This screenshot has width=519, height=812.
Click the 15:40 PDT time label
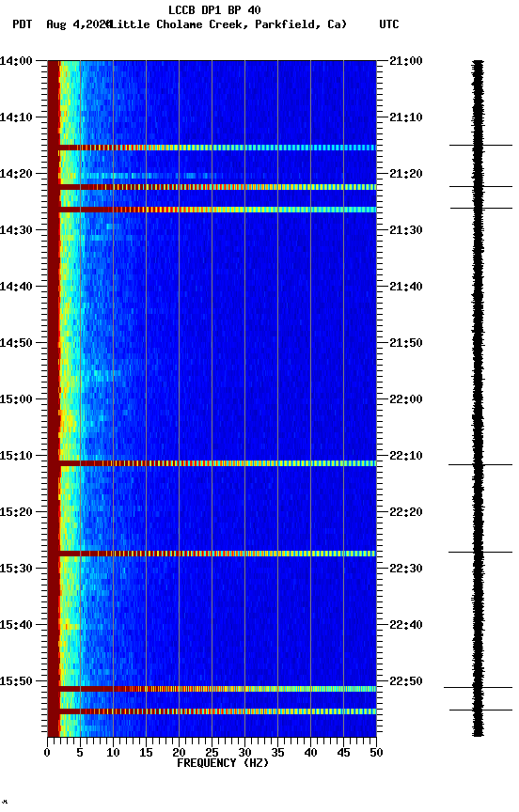click(16, 625)
